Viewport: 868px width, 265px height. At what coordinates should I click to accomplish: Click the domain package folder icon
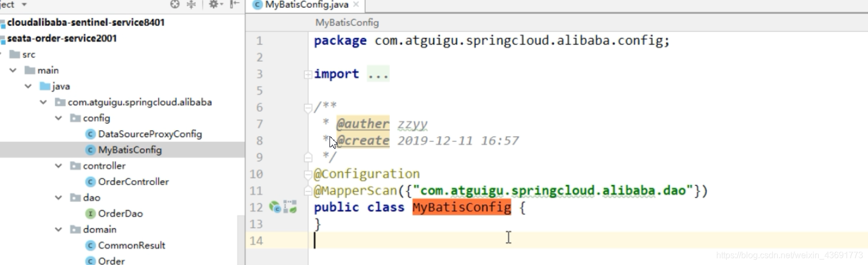(75, 229)
